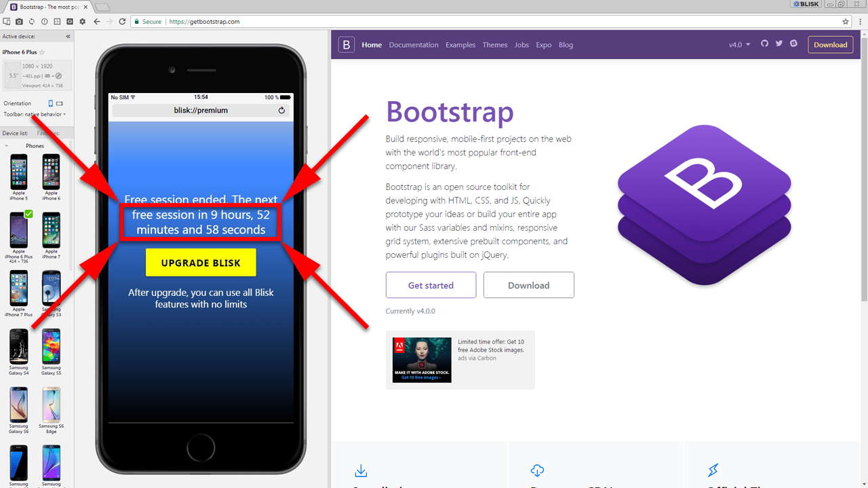Click the screenshot camera icon in toolbar
Image resolution: width=868 pixels, height=488 pixels.
pyautogui.click(x=18, y=22)
